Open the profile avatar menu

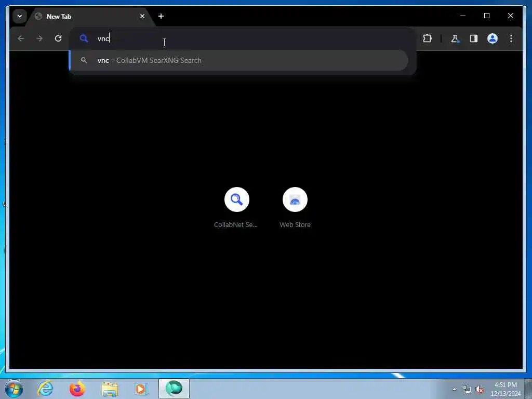(x=493, y=38)
